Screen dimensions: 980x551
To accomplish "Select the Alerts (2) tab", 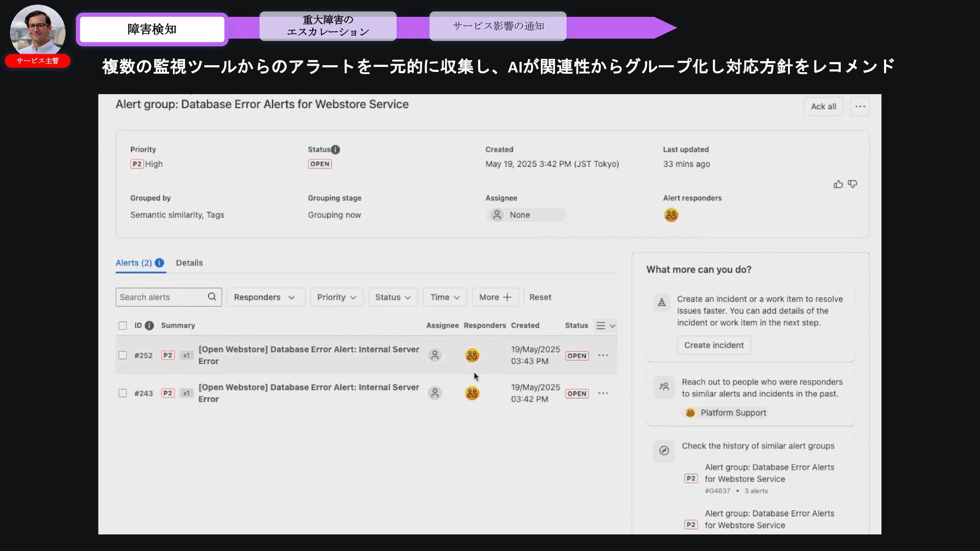I will [x=134, y=263].
